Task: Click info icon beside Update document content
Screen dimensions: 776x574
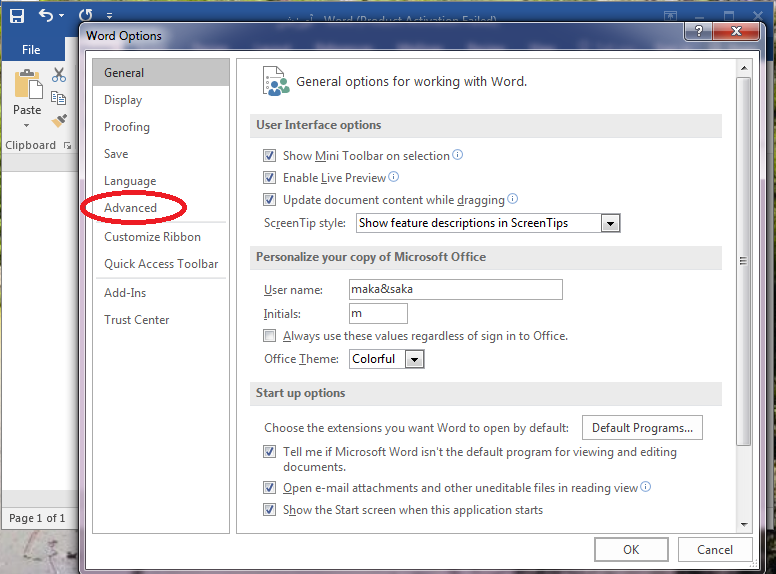Action: tap(513, 199)
